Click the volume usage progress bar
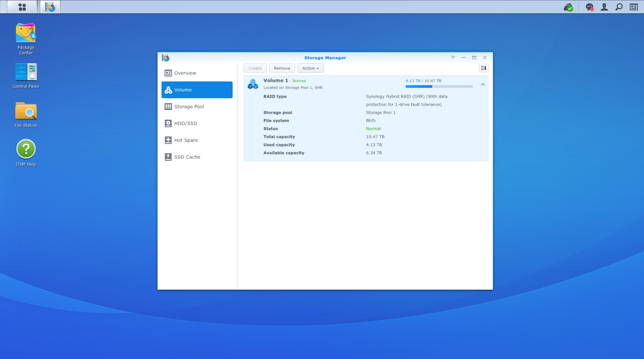 [x=439, y=87]
